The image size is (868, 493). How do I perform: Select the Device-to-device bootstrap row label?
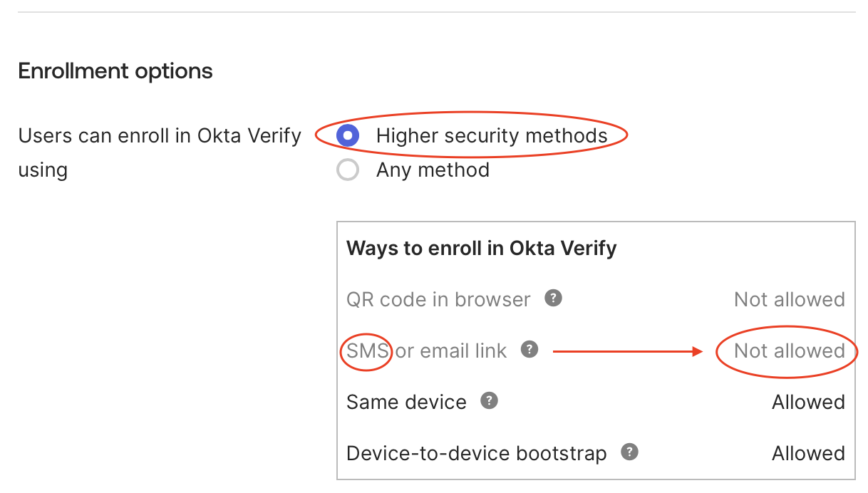point(476,454)
